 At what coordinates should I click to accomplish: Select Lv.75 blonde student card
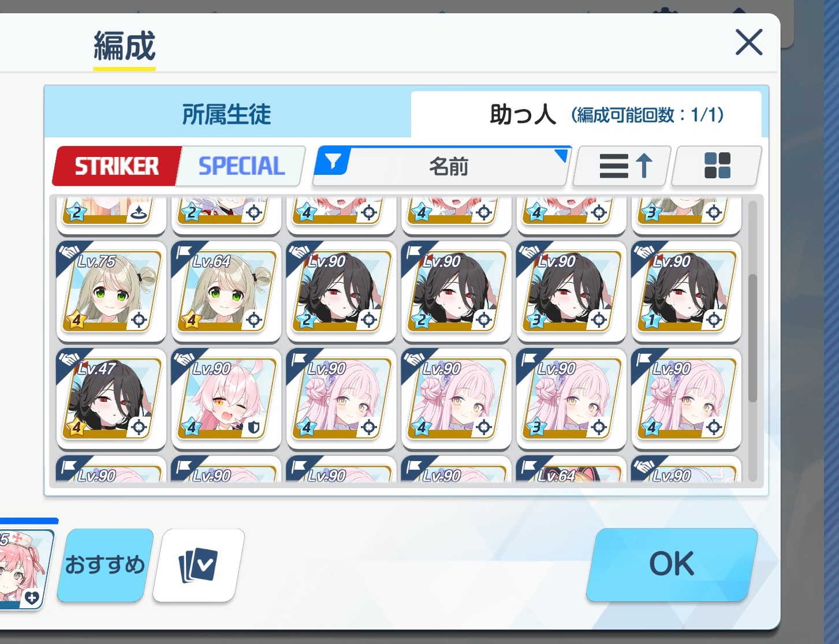pyautogui.click(x=111, y=292)
